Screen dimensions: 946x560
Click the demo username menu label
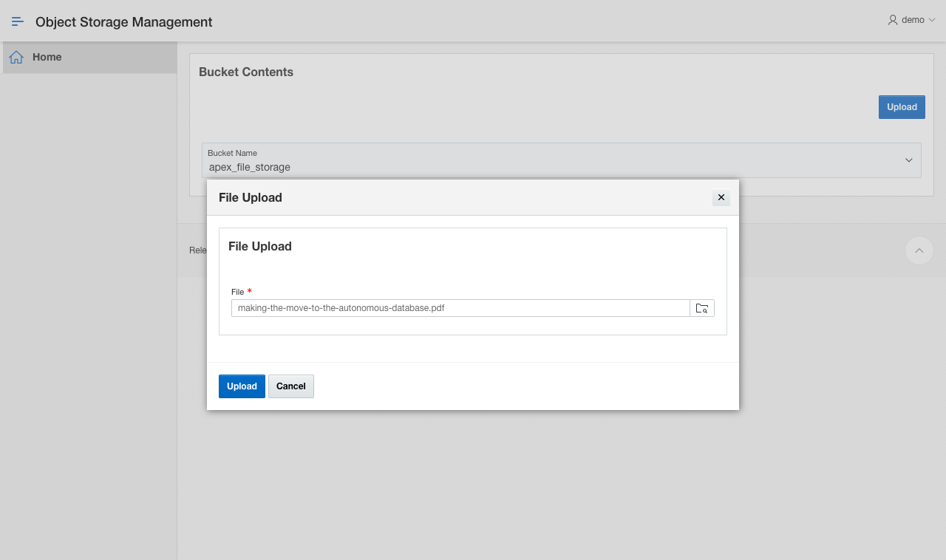(x=913, y=20)
